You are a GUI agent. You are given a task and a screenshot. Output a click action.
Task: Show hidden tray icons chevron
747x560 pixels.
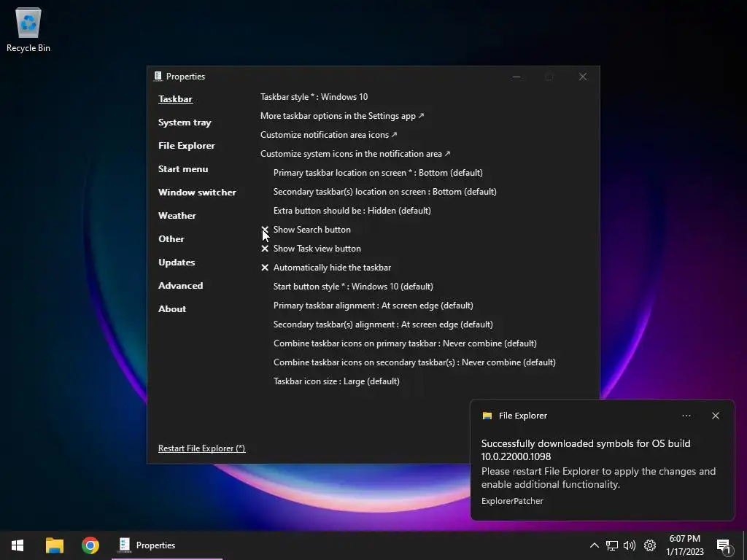click(594, 545)
